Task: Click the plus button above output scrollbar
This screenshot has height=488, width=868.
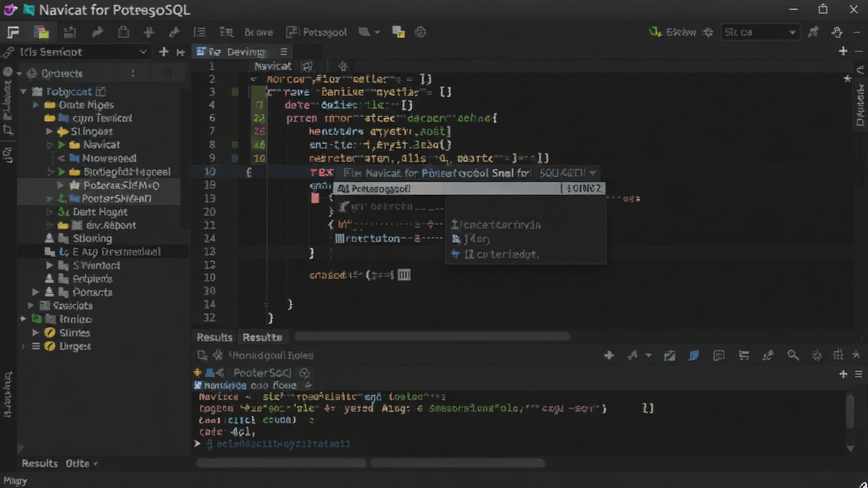Action: point(843,374)
